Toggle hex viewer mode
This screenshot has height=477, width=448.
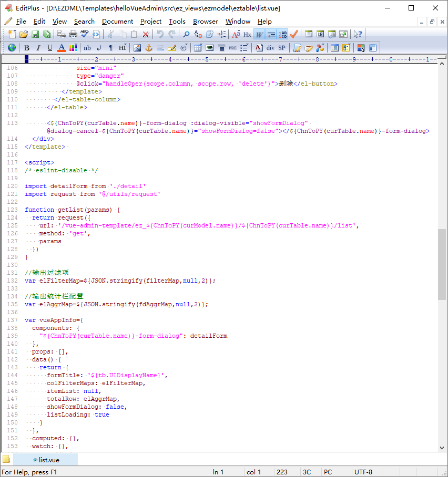coord(247,34)
